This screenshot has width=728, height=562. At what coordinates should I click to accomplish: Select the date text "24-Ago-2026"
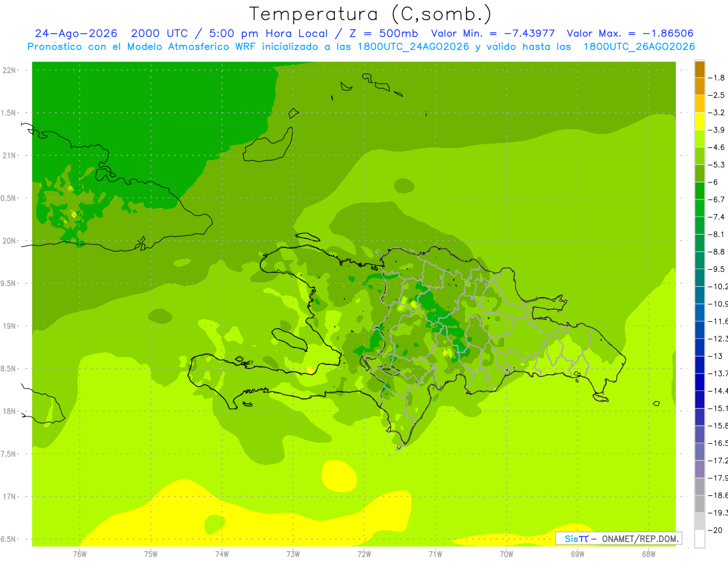pos(76,33)
